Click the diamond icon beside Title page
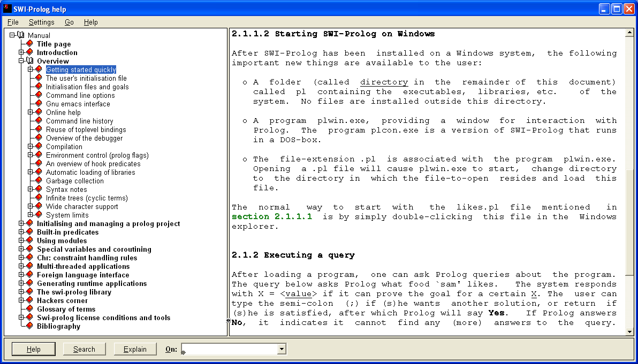The height and width of the screenshot is (364, 638). [x=29, y=43]
